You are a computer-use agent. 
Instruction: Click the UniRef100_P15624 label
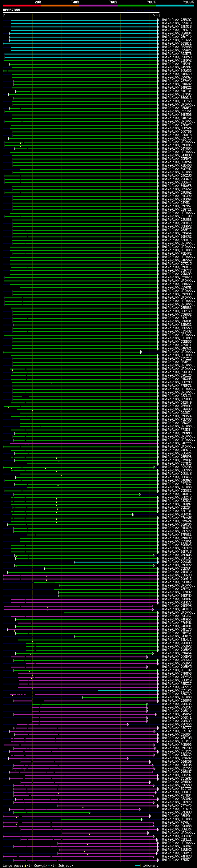[x=177, y=521]
